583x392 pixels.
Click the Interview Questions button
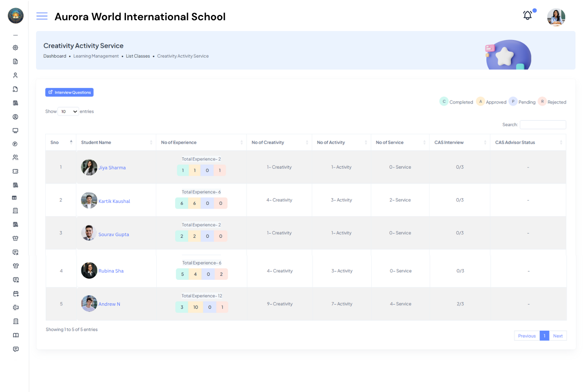click(69, 92)
